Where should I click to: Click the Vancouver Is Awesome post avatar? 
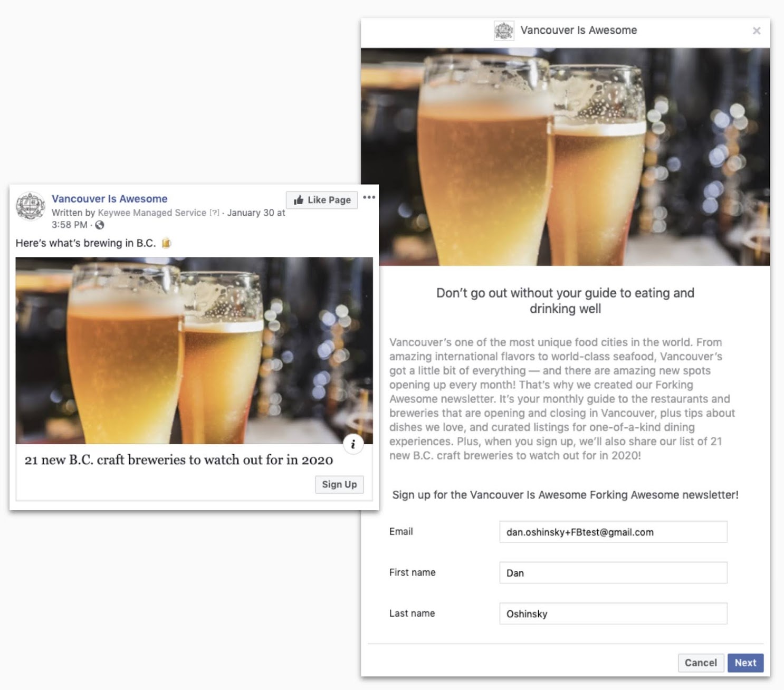click(31, 206)
